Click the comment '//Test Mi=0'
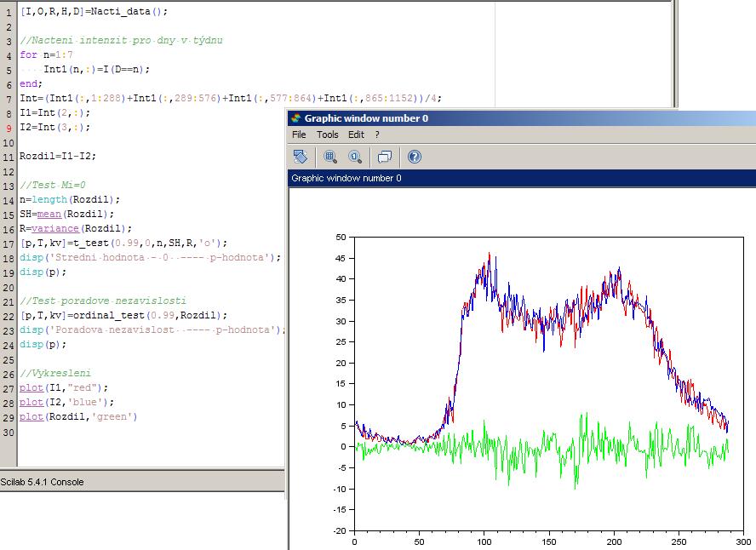 53,185
